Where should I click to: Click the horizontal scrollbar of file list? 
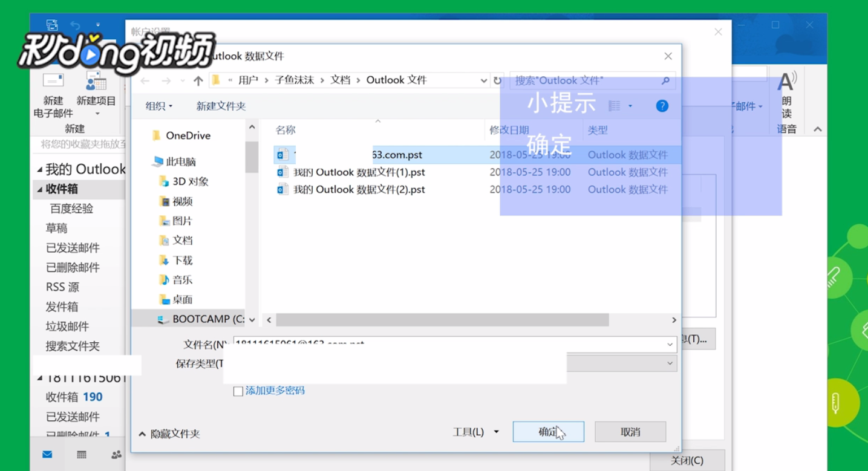(442, 319)
